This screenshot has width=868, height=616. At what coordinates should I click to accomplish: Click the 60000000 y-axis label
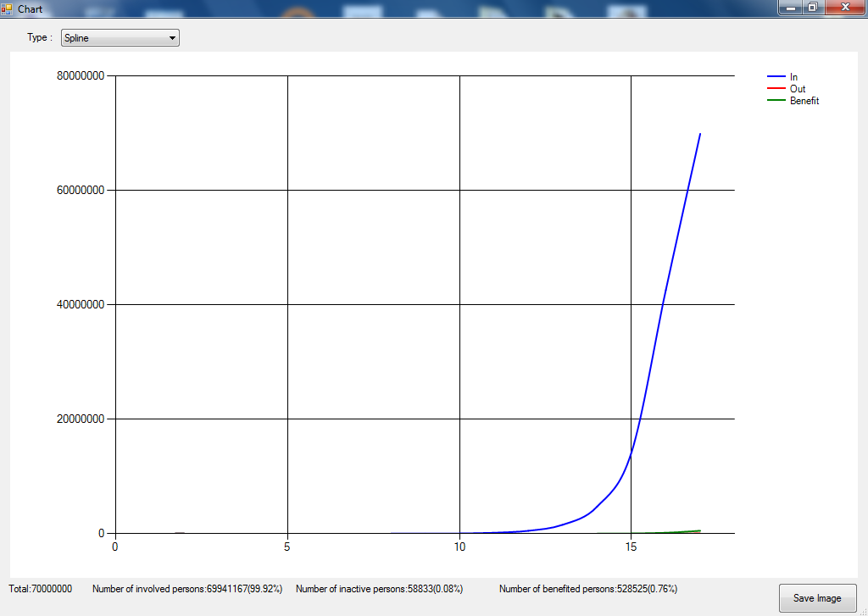tap(81, 191)
